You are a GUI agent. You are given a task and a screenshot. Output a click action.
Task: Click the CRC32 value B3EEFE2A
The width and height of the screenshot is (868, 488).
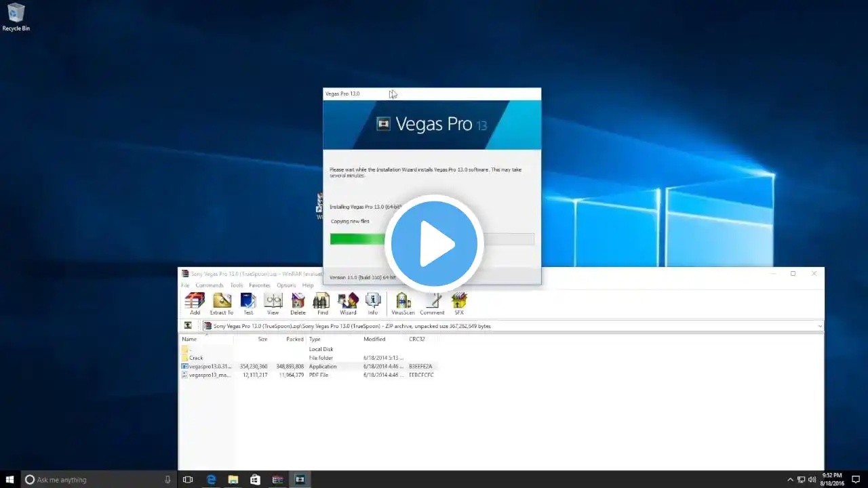click(x=420, y=367)
